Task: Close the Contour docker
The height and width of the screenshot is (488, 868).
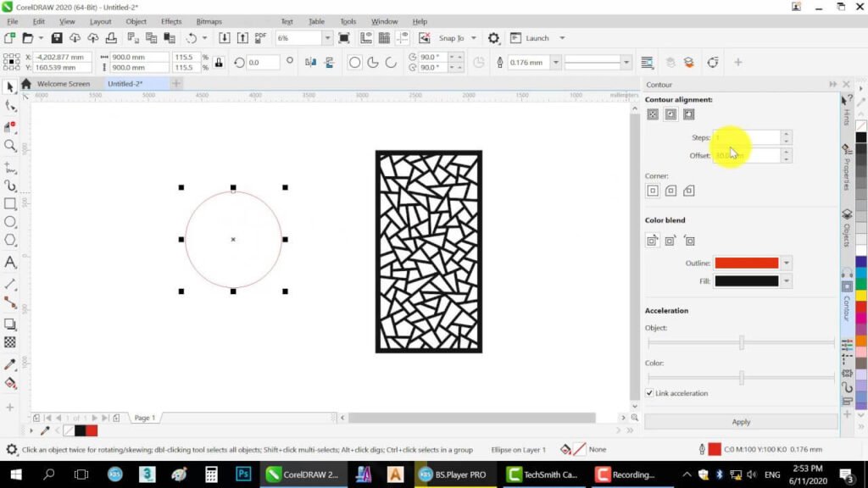Action: 846,84
